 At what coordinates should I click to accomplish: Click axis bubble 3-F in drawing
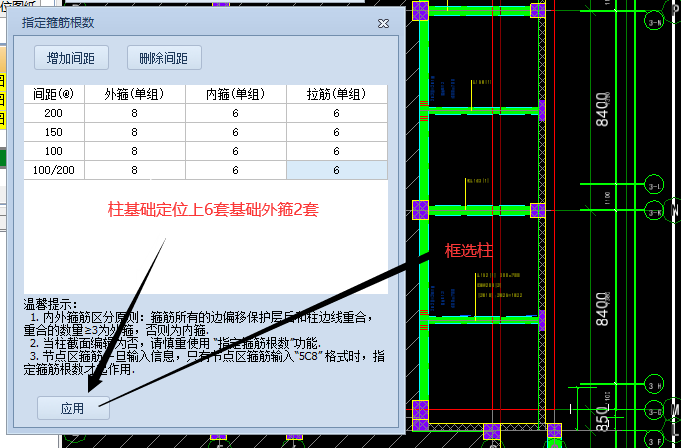pos(654,441)
